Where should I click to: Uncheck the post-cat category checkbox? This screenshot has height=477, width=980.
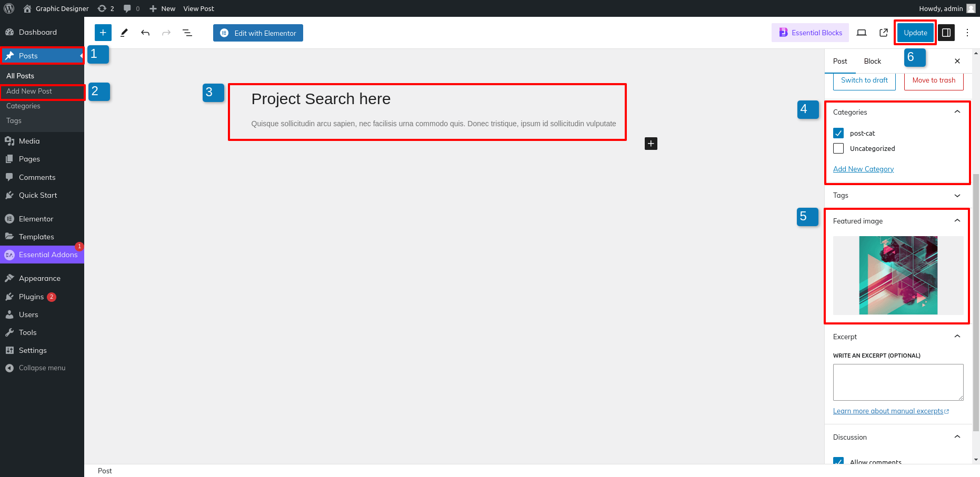click(838, 133)
